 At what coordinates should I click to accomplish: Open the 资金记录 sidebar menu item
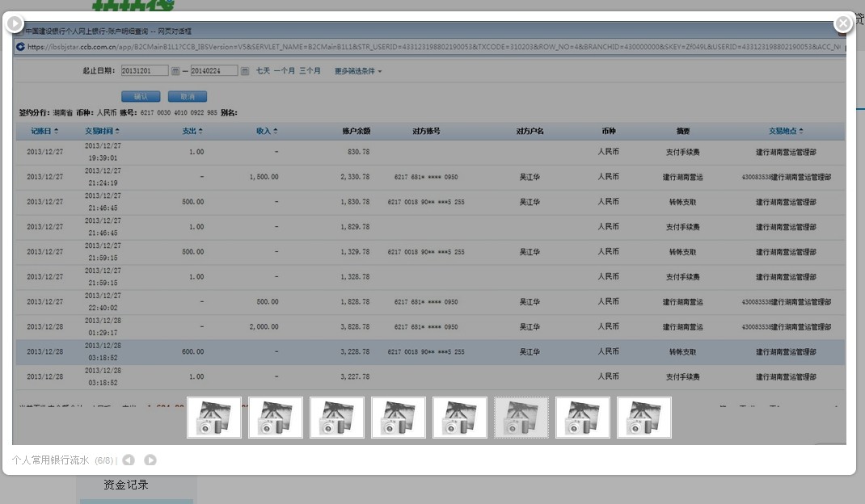click(x=125, y=485)
